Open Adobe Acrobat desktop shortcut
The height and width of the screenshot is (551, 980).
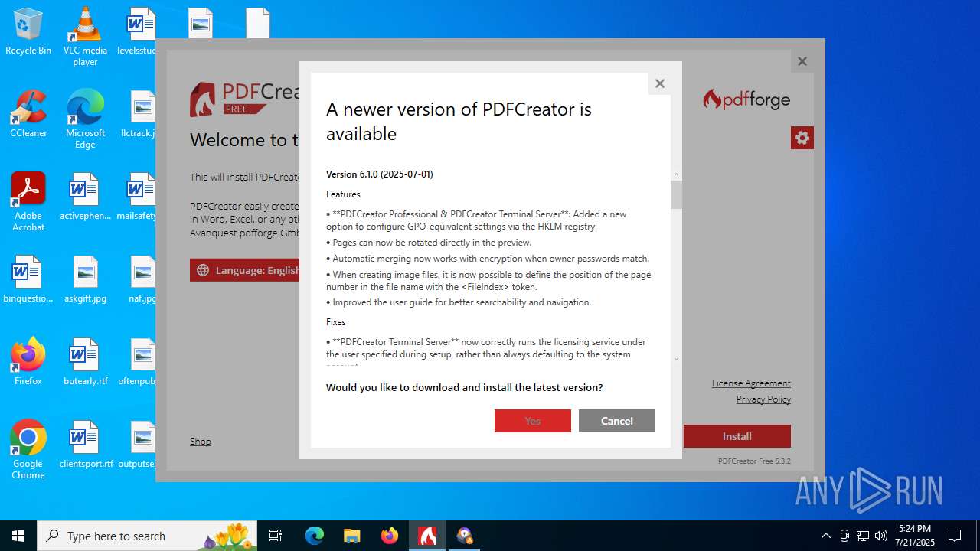[x=28, y=202]
